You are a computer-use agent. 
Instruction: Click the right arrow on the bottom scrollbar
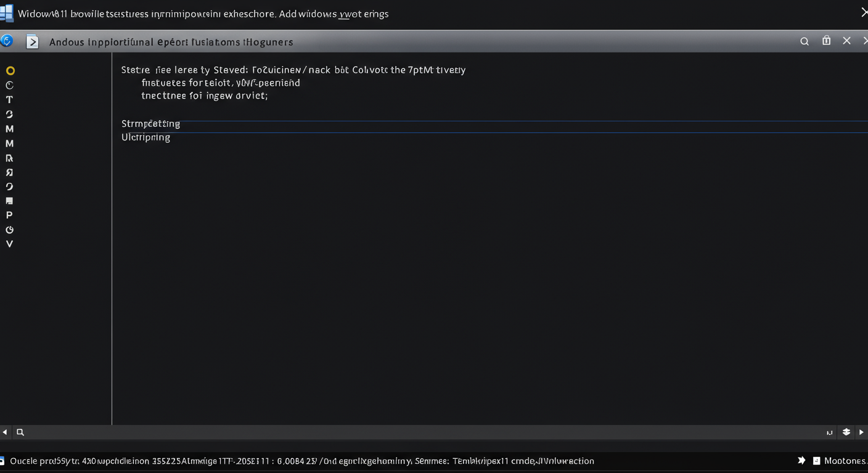pos(861,432)
